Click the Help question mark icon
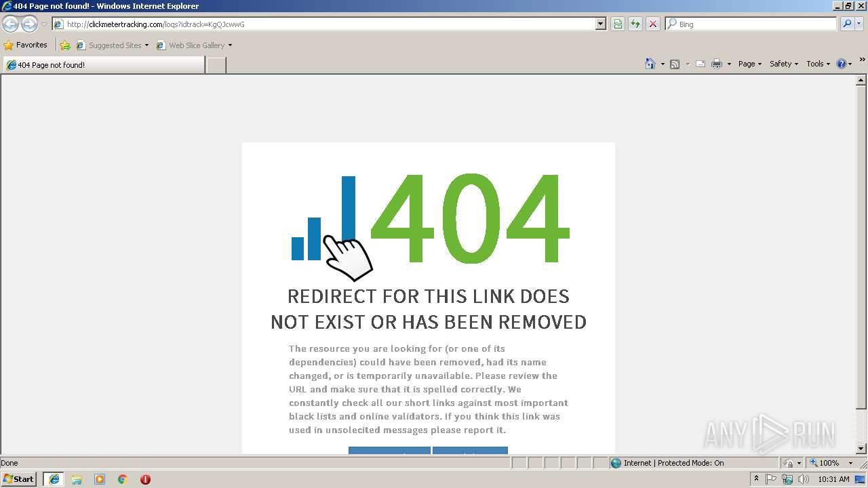868x488 pixels. [842, 64]
